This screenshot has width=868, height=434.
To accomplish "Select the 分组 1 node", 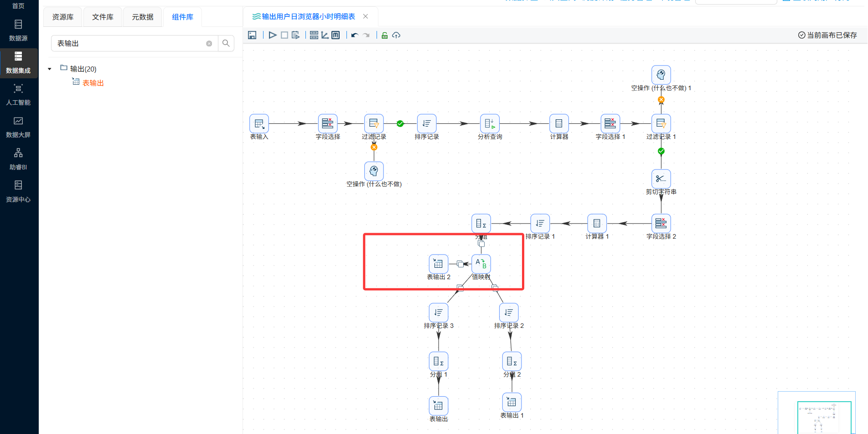I will coord(439,361).
